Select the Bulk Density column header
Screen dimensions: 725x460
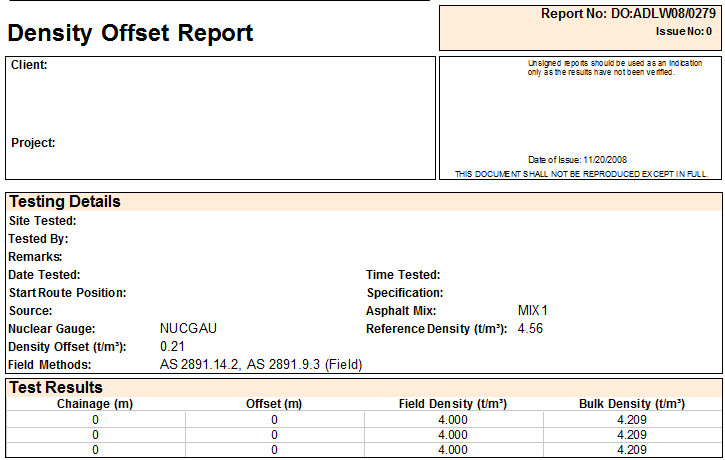(x=632, y=404)
